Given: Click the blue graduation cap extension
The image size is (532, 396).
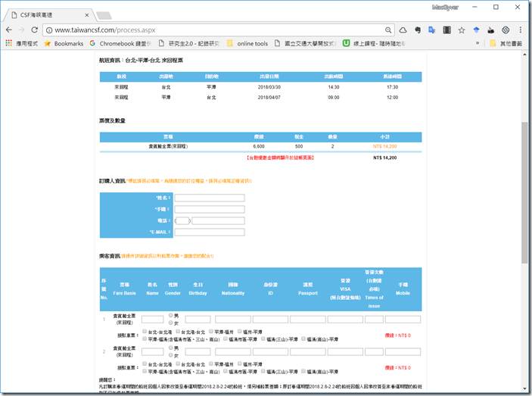Looking at the screenshot, I should (476, 30).
